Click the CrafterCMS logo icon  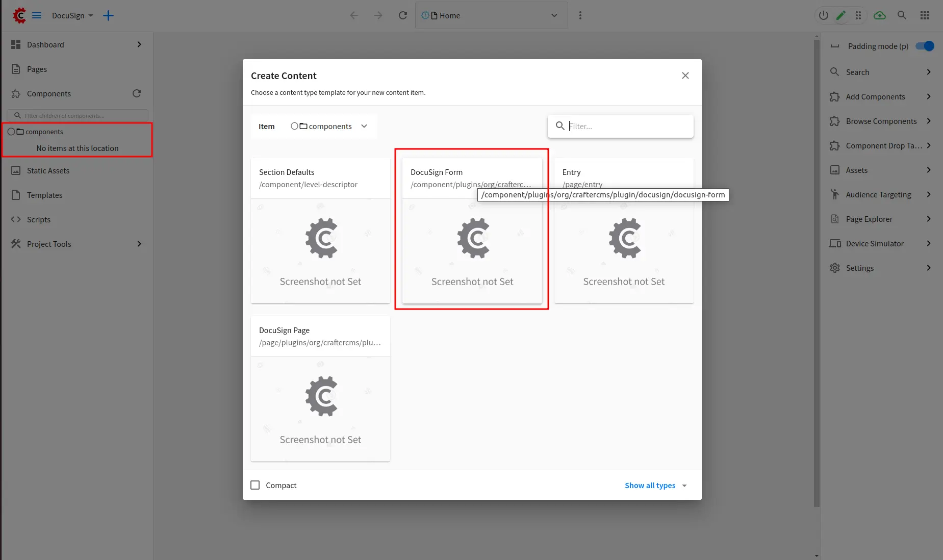[19, 15]
